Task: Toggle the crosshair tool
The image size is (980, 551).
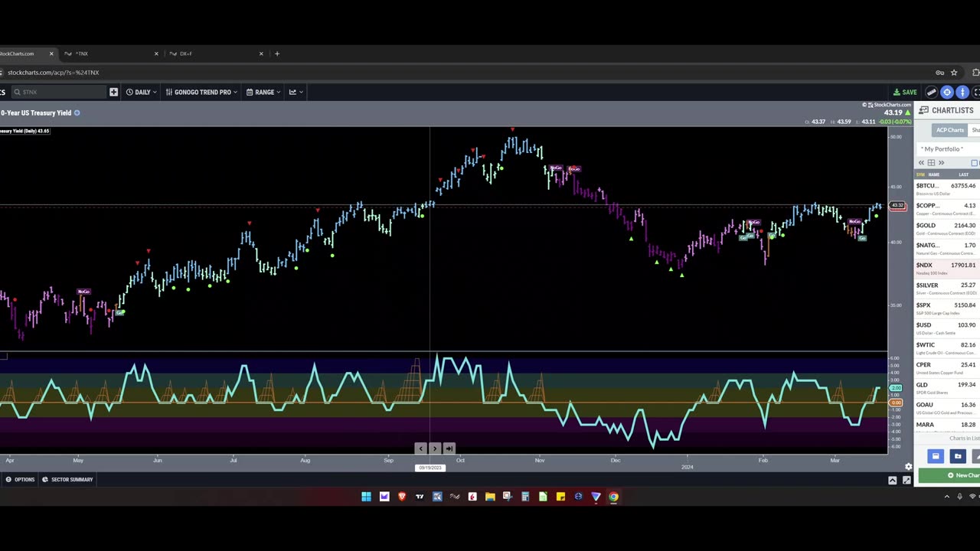Action: 947,92
